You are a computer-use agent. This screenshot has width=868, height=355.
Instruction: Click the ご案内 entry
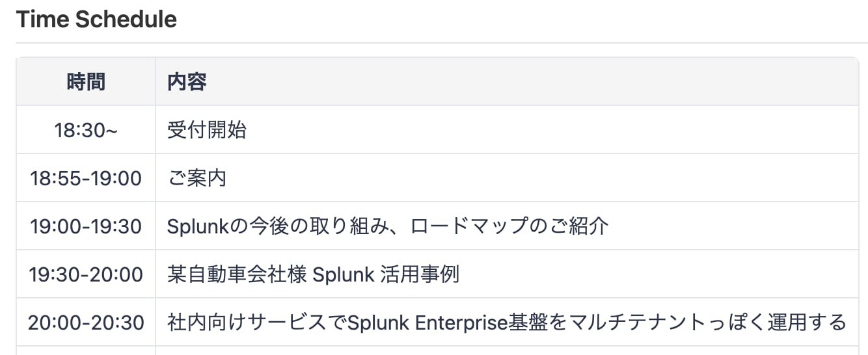point(197,178)
